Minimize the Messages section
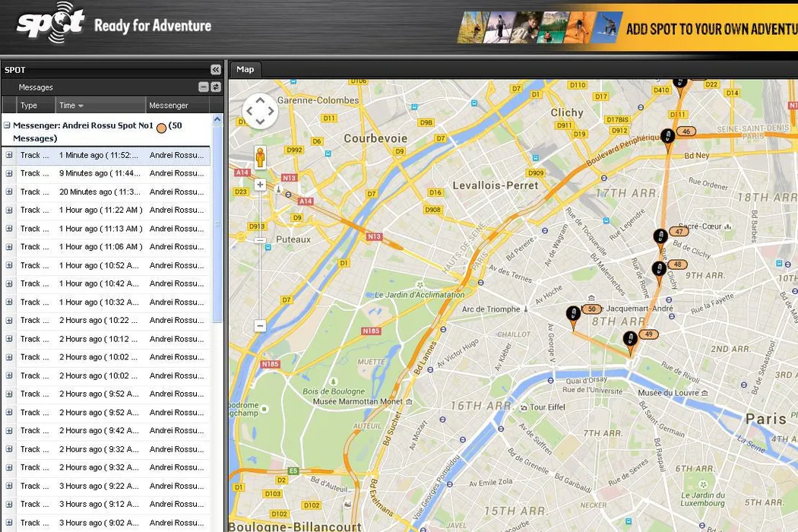 [204, 87]
